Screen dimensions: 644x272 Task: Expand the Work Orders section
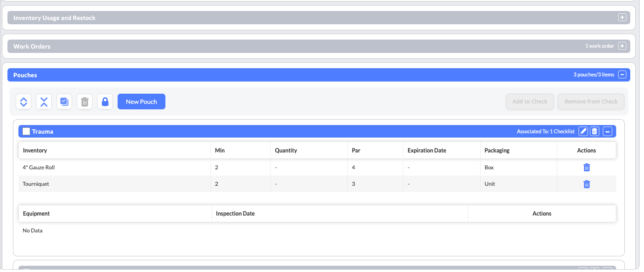pos(622,46)
